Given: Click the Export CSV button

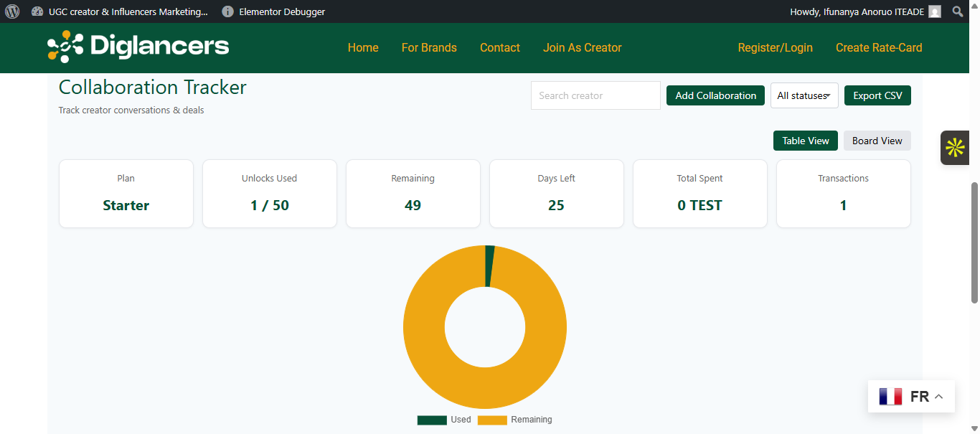Looking at the screenshot, I should pyautogui.click(x=877, y=95).
